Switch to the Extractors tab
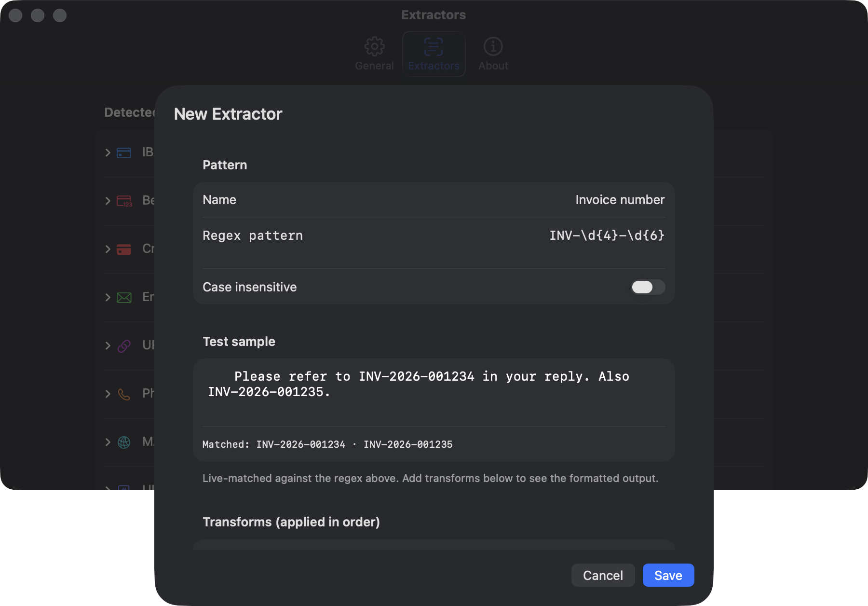Screen dimensions: 868x606 click(434, 54)
